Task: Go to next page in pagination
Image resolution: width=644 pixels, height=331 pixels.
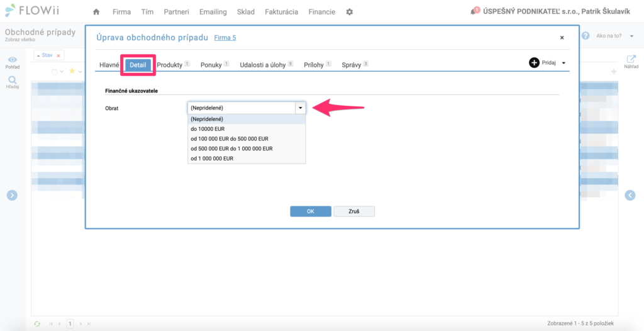Action: pos(81,324)
